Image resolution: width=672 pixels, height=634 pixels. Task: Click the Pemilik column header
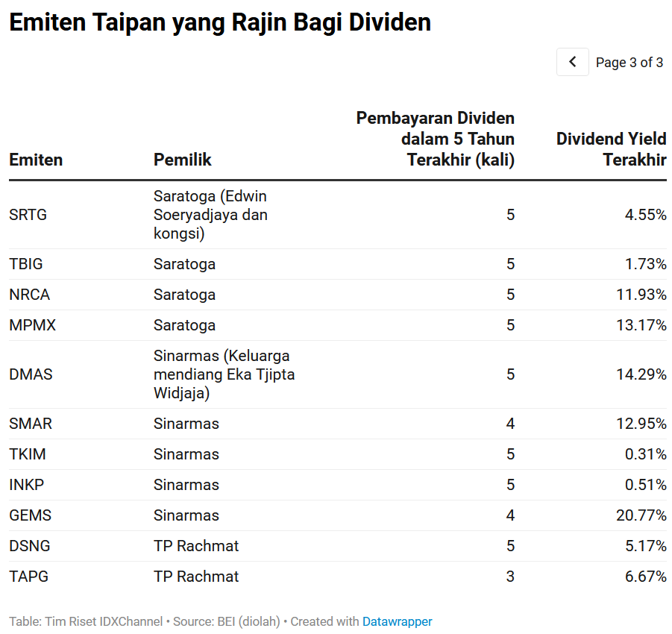click(183, 160)
